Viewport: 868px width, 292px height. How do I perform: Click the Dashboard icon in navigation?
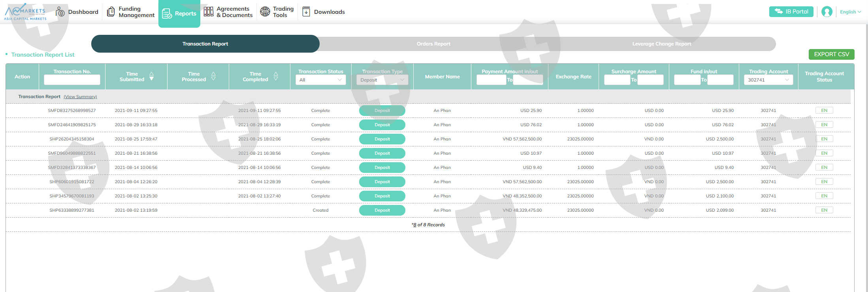(x=60, y=12)
